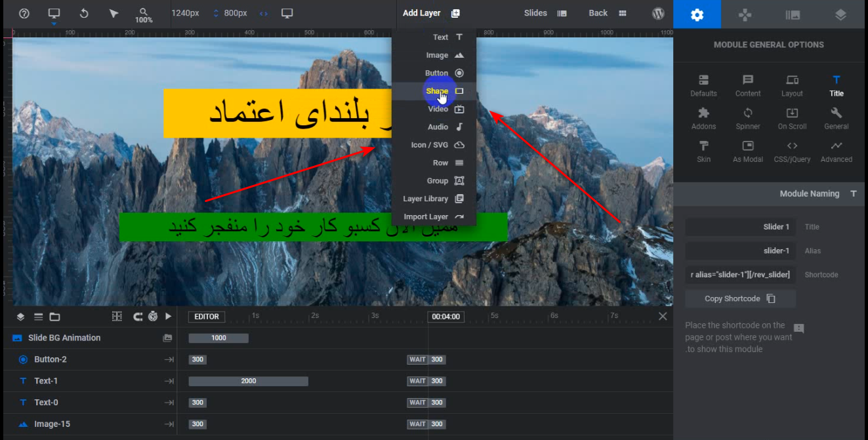Click the Copy Shortcode button
868x440 pixels.
741,298
